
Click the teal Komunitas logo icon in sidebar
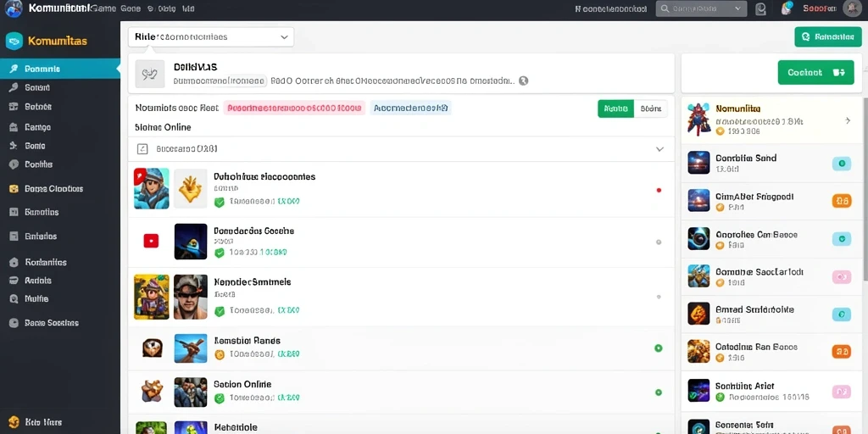(x=14, y=41)
